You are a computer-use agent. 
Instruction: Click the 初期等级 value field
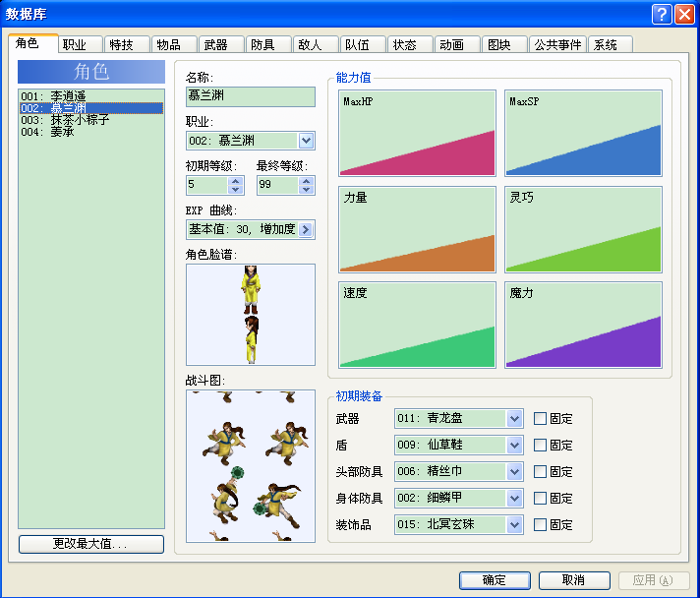coord(207,185)
